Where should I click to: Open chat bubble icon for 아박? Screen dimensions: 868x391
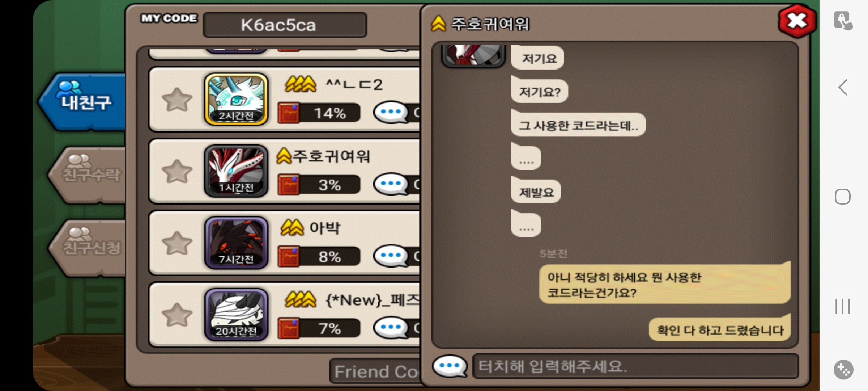pyautogui.click(x=391, y=256)
